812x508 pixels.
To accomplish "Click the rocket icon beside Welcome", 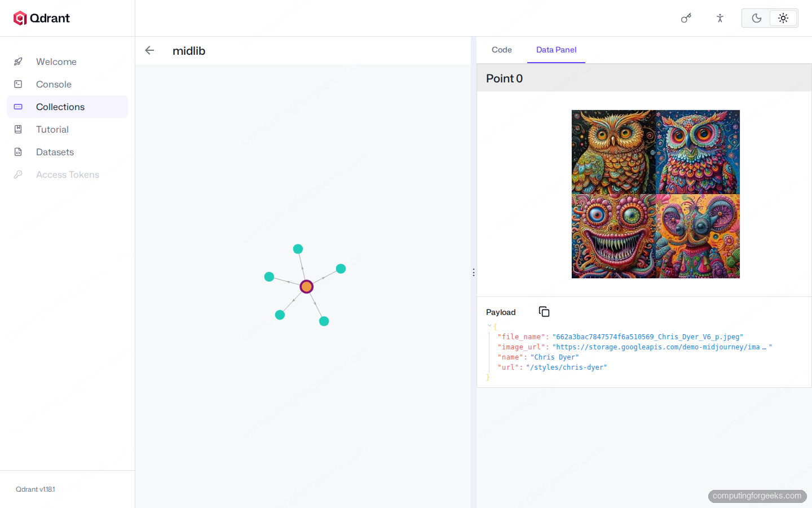I will click(x=18, y=62).
